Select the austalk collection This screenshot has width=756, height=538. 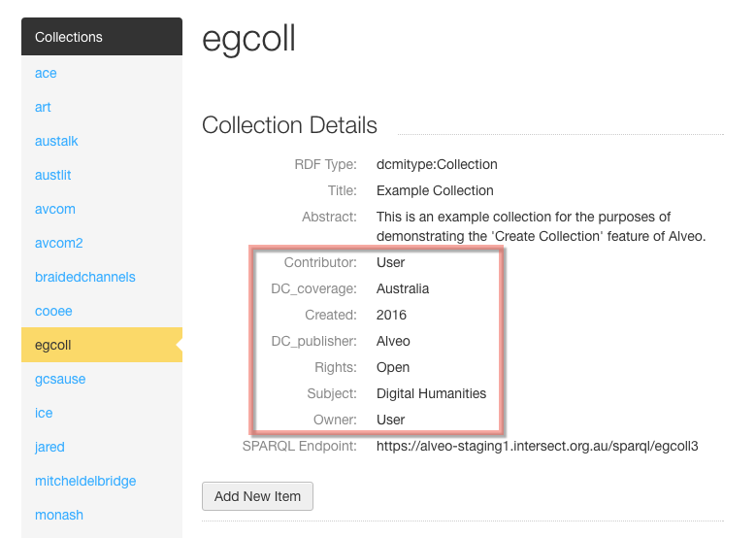56,141
